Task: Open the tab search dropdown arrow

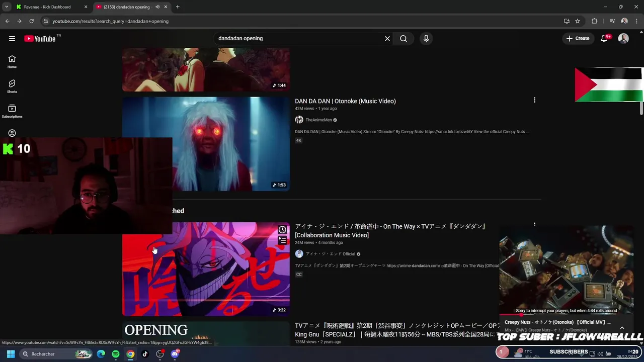Action: pos(7,7)
